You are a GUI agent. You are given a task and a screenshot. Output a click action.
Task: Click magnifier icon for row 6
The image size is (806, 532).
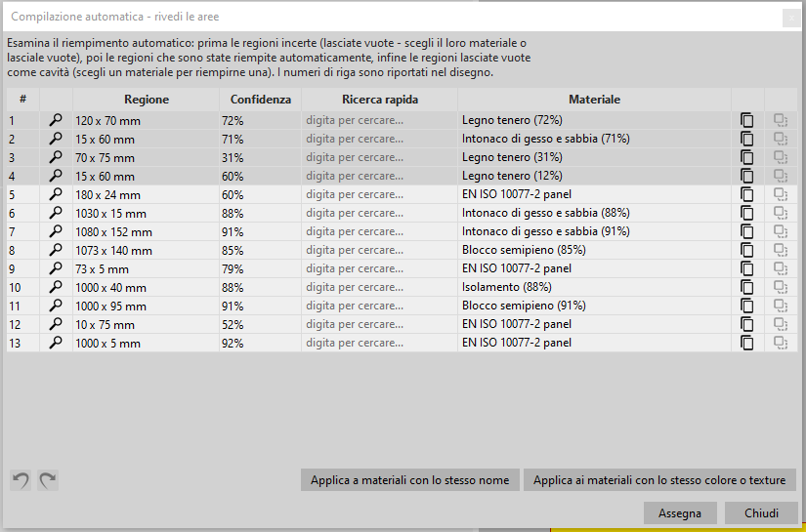56,213
